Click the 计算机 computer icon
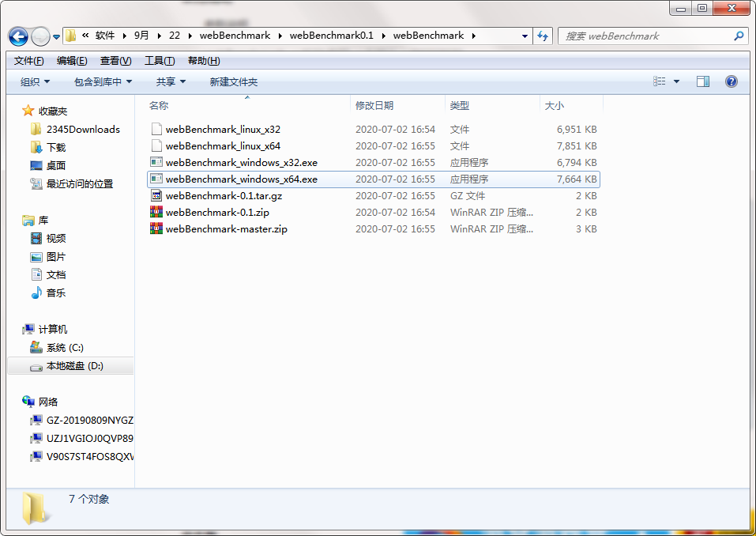Viewport: 756px width, 536px height. pos(28,329)
